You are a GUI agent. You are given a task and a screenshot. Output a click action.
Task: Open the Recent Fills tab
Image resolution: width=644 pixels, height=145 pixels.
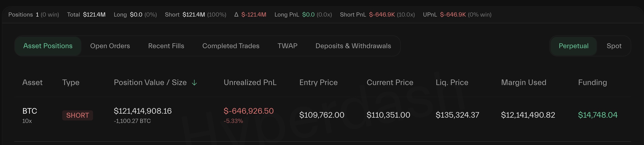166,46
